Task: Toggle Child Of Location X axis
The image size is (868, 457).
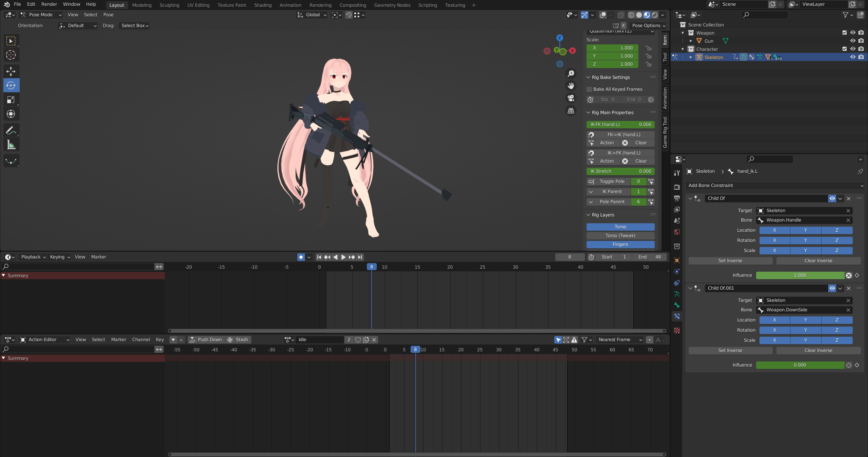Action: [x=774, y=230]
